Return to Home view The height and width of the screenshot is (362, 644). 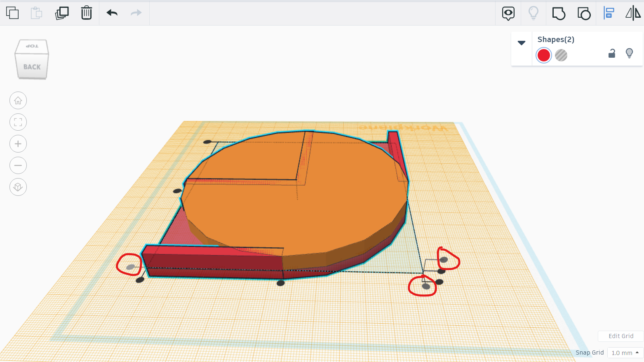(x=18, y=101)
